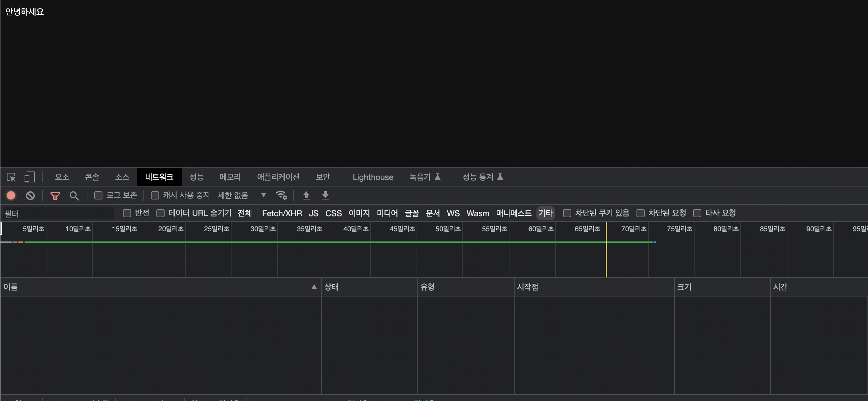Filter by 문서 requests

coord(433,213)
